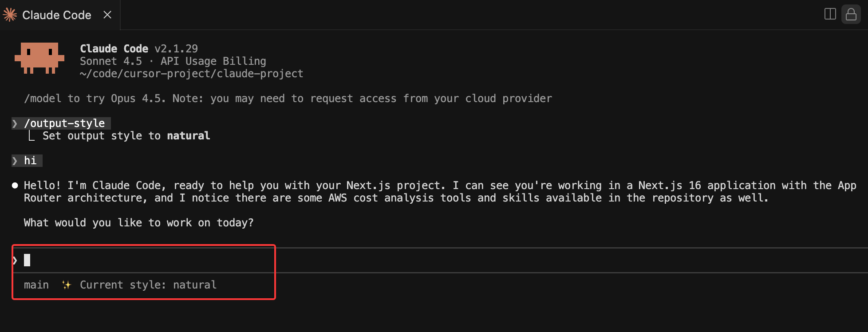Screen dimensions: 868x332
Task: Click the Claude Code v2.1.29 version header
Action: coord(138,48)
